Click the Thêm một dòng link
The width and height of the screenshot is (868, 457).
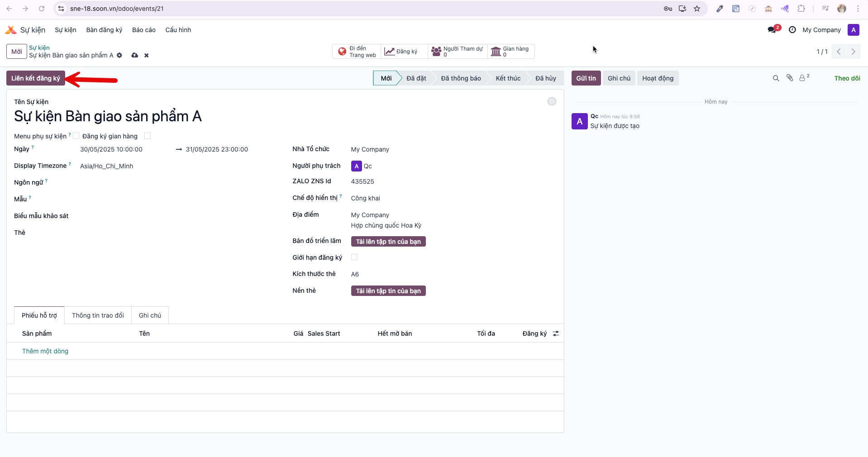point(45,351)
